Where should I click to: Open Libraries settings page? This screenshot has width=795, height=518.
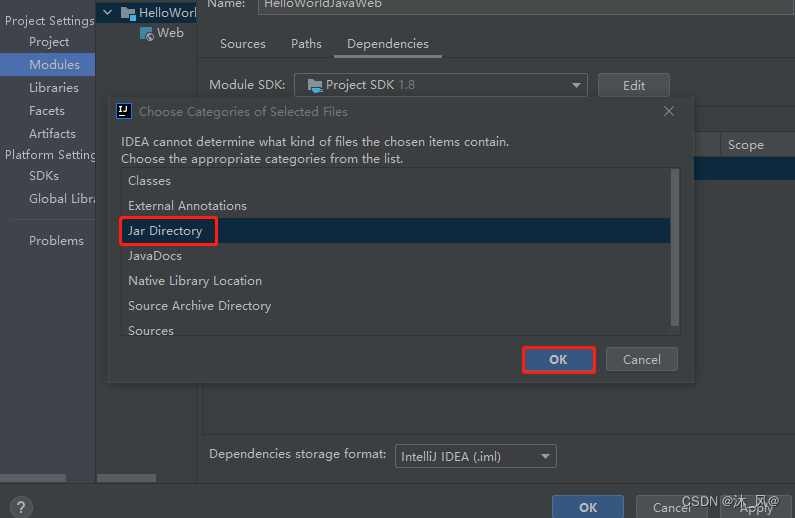54,88
